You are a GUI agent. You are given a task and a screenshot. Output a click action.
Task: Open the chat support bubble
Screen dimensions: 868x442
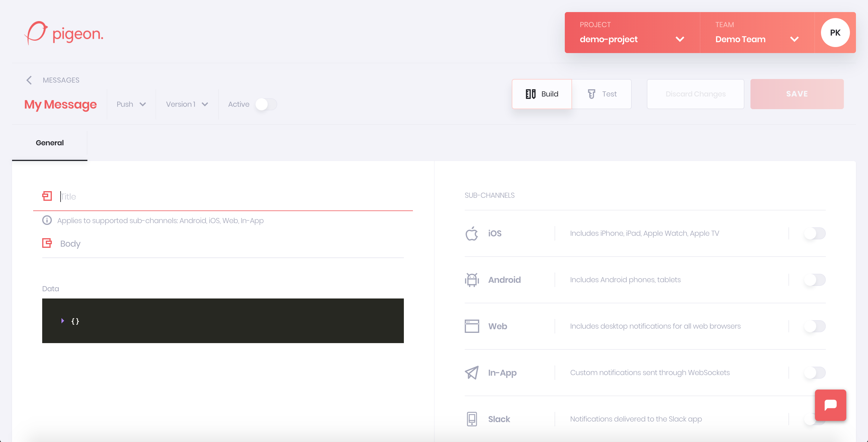(x=830, y=405)
